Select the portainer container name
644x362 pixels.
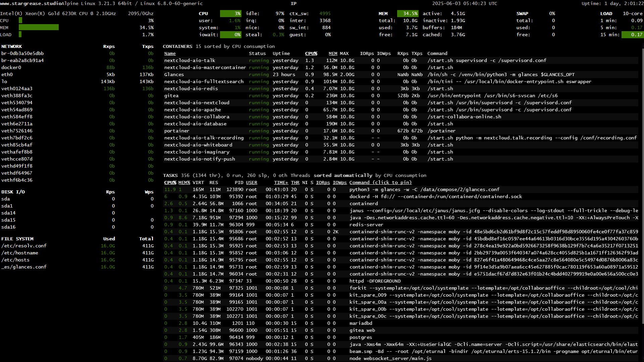click(x=177, y=131)
